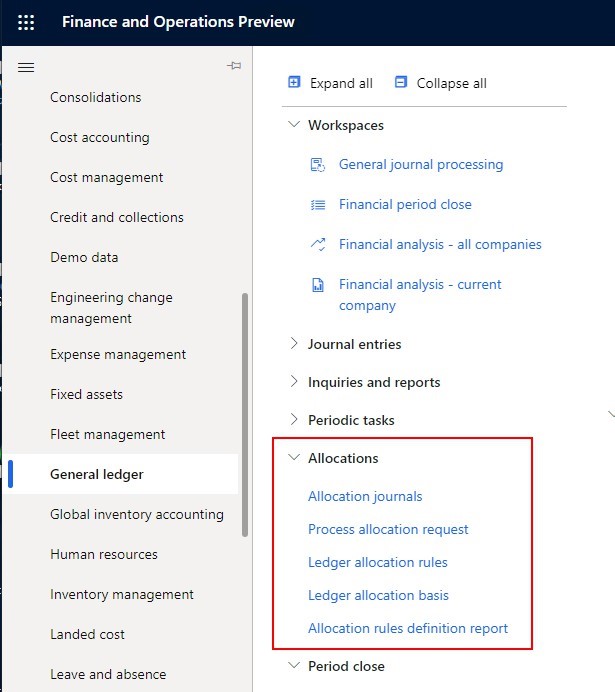Click the navigation pane vertical scrollbar
Viewport: 615px width, 692px height.
245,414
